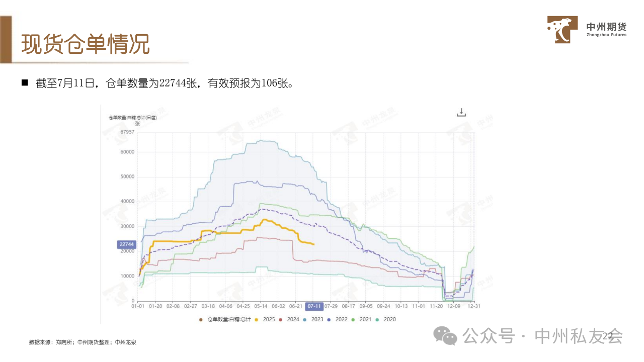Click the chart title 仓单数量:白糖:总计(日度)
The height and width of the screenshot is (362, 644).
133,118
